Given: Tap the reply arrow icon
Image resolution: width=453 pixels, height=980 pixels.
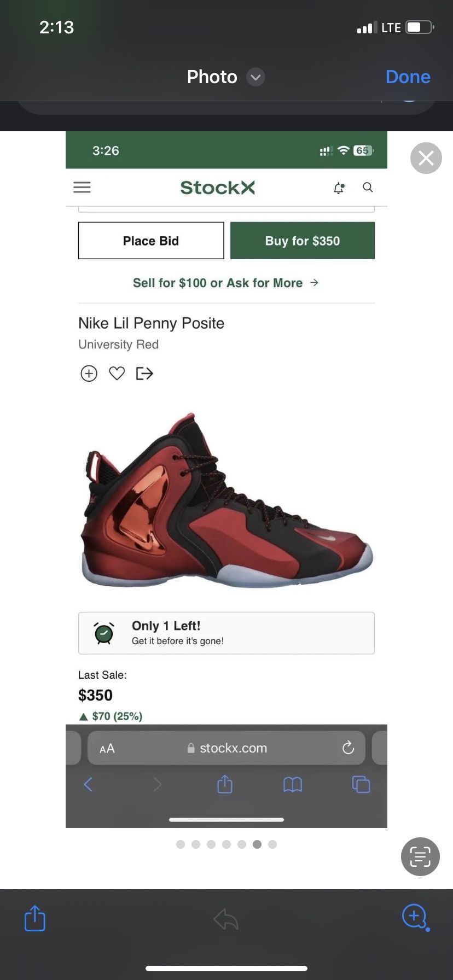Looking at the screenshot, I should point(226,919).
